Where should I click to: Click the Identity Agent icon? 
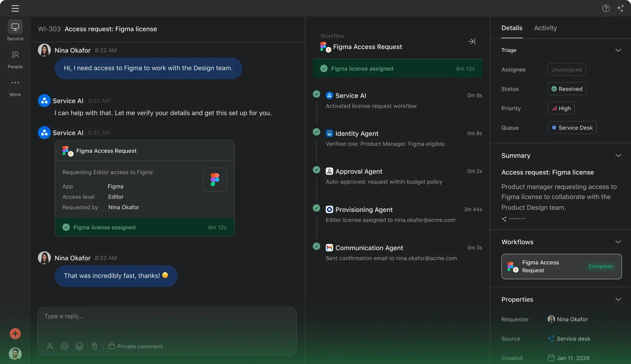point(329,133)
